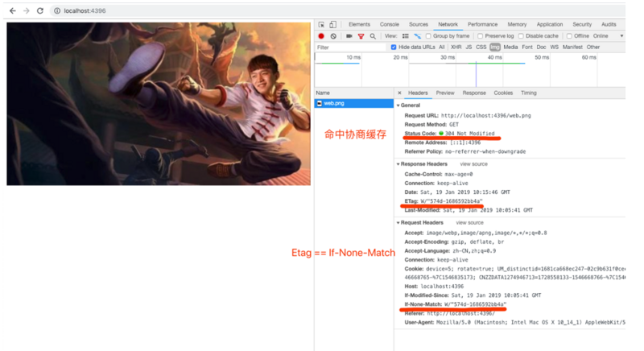Clear the network log icon
Viewport: 644px width, 351px height.
[333, 36]
